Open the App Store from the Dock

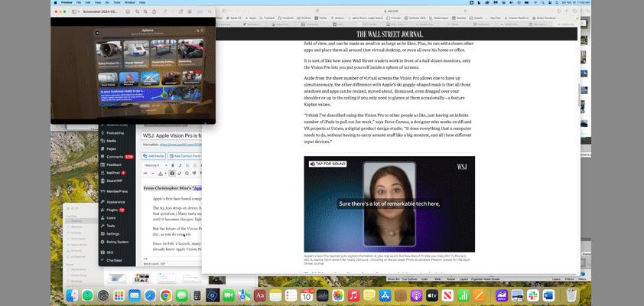pyautogui.click(x=385, y=295)
